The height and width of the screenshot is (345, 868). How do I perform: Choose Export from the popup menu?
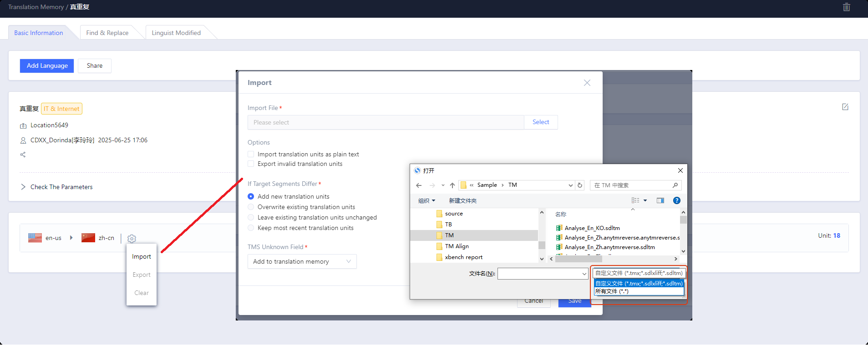pyautogui.click(x=142, y=275)
